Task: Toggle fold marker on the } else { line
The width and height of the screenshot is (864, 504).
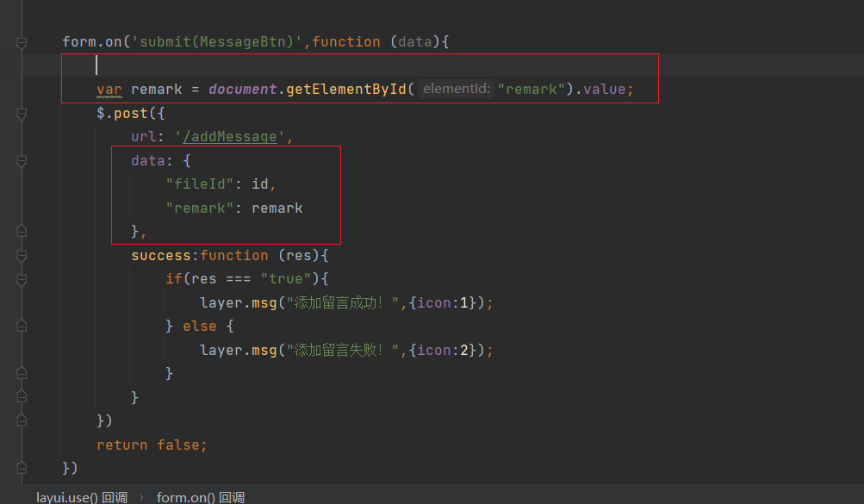Action: (x=22, y=326)
